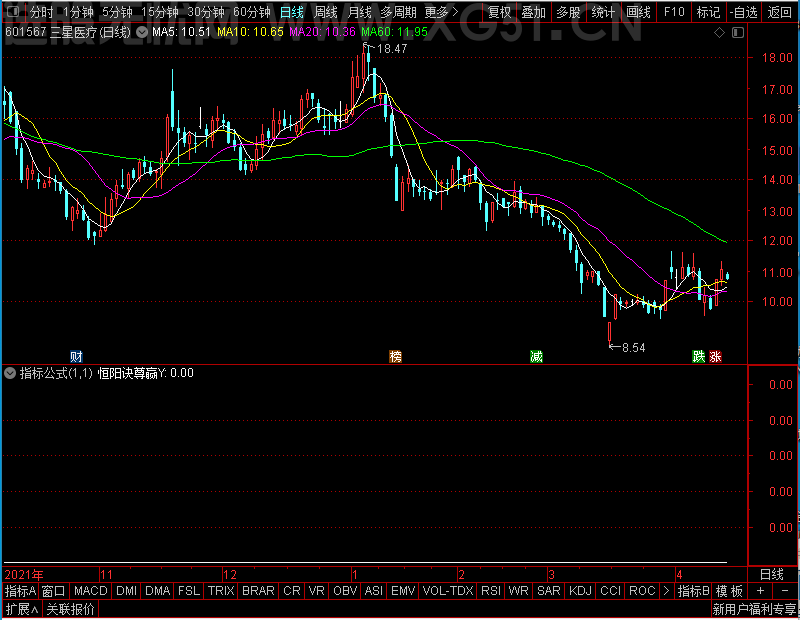Screen dimensions: 800x620
Task: Select the 1分钟 period
Action: 78,12
